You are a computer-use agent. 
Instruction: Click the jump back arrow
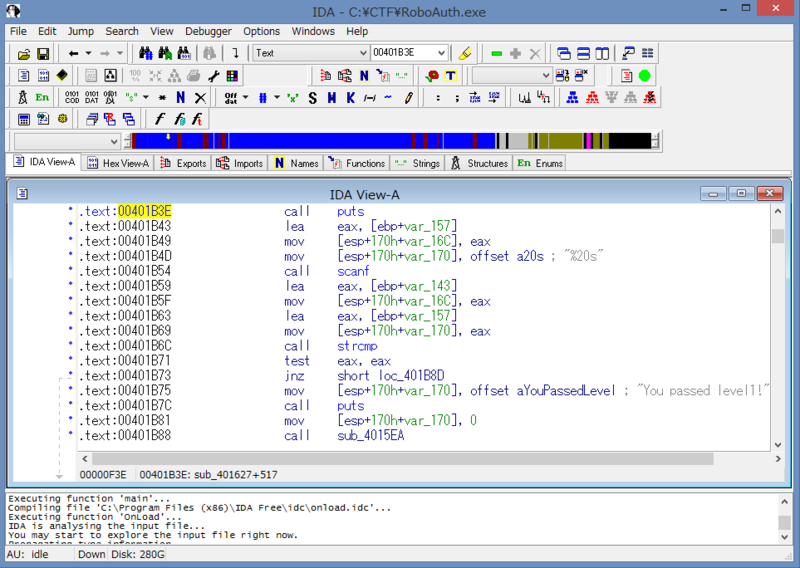click(x=73, y=53)
